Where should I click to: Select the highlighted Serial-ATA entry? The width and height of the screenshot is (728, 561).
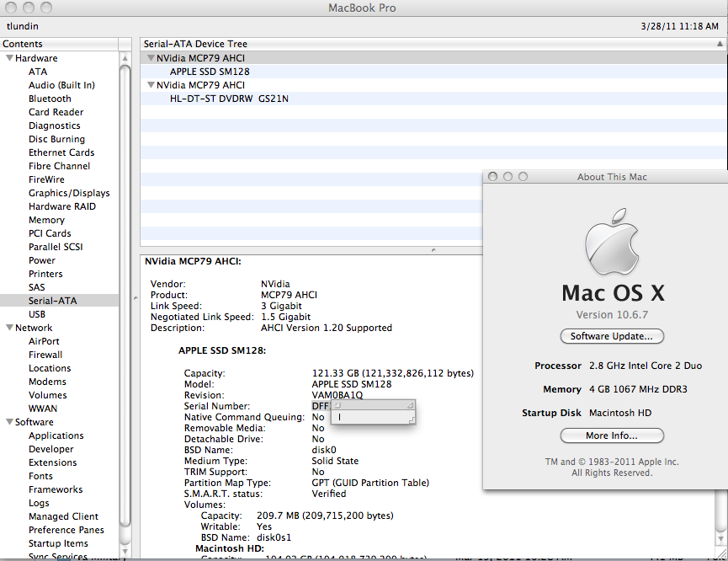[60, 301]
